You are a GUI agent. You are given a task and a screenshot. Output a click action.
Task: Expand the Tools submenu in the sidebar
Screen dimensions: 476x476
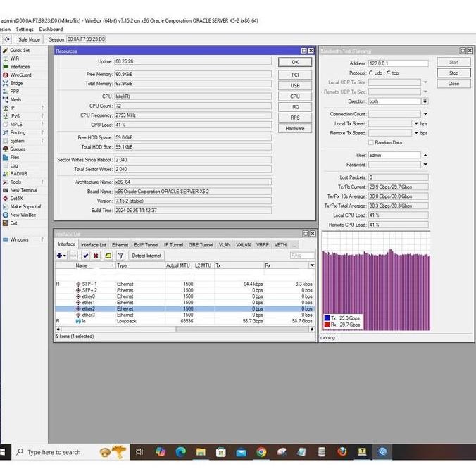pos(15,182)
